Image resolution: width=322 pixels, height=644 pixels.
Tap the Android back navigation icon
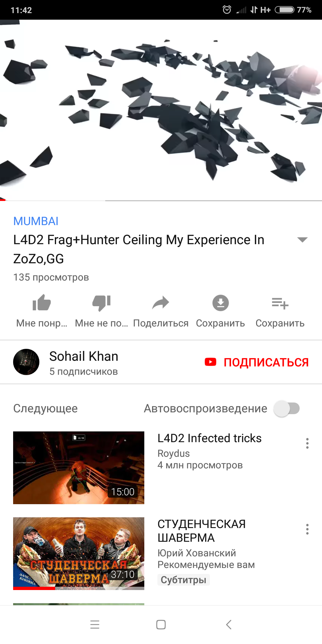(x=229, y=625)
